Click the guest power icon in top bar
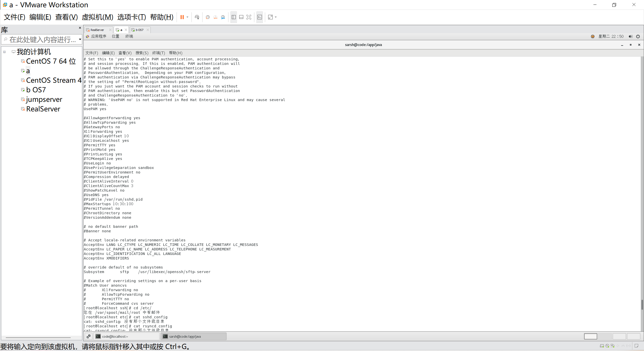The height and width of the screenshot is (351, 644). pyautogui.click(x=638, y=36)
